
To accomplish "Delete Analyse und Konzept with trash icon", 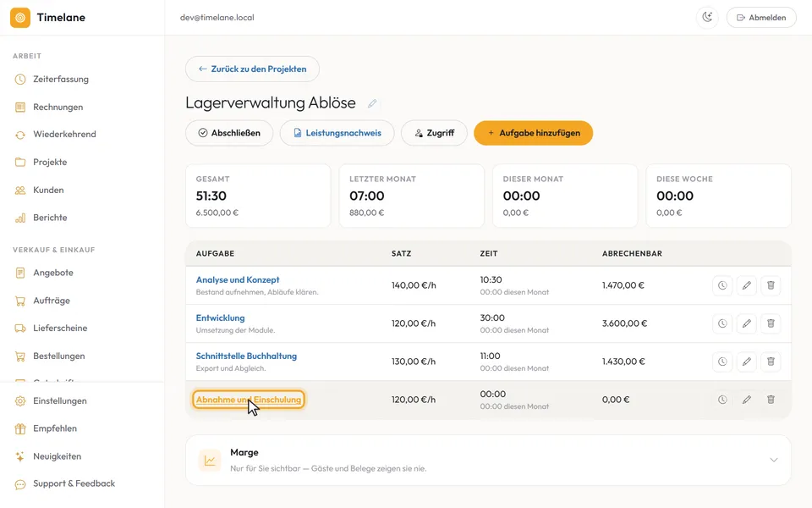I will point(771,285).
